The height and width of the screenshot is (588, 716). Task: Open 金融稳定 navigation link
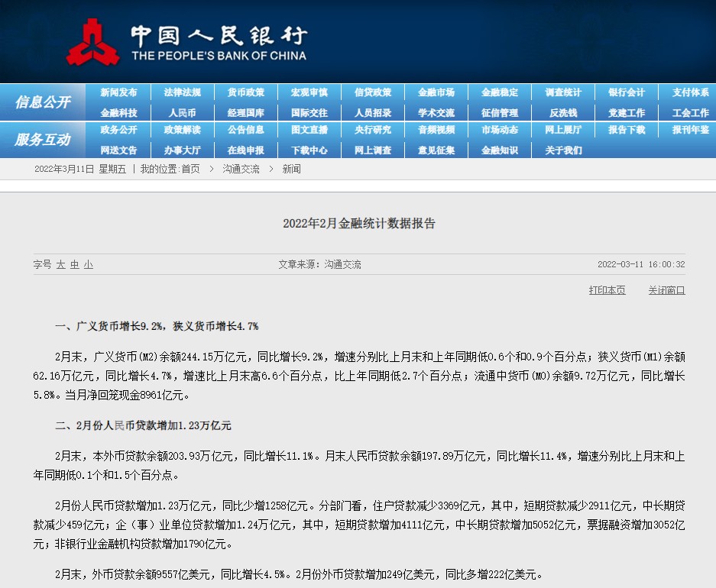500,92
